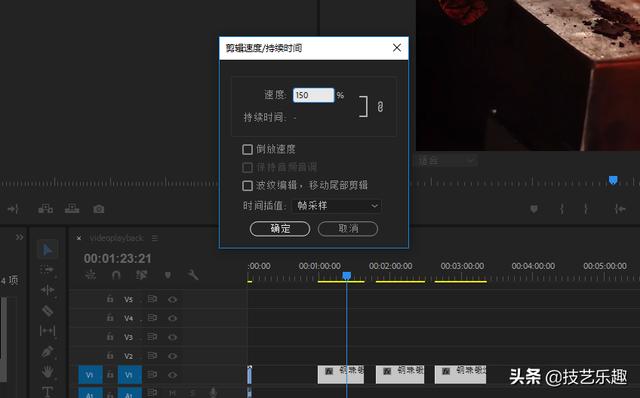Select the third clip on track V1
Screen dimensions: 640x398
(460, 374)
